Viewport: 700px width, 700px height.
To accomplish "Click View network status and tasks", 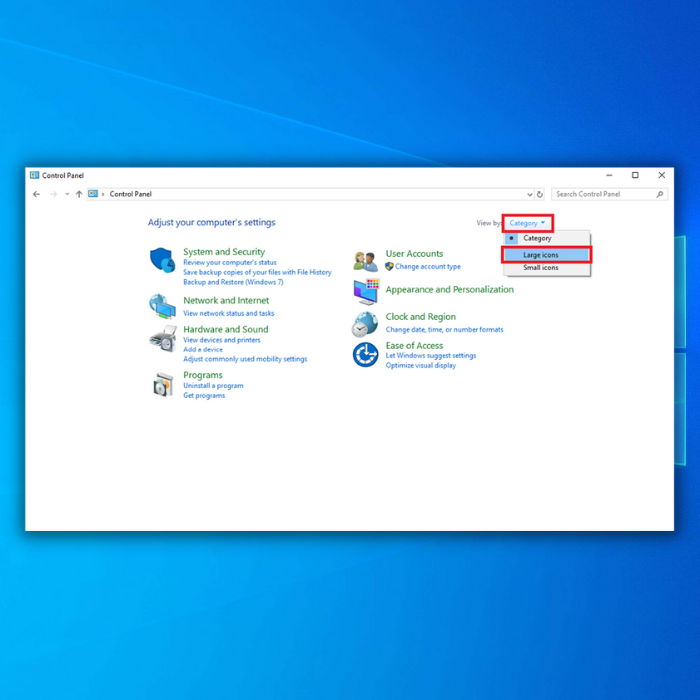I will (x=229, y=313).
